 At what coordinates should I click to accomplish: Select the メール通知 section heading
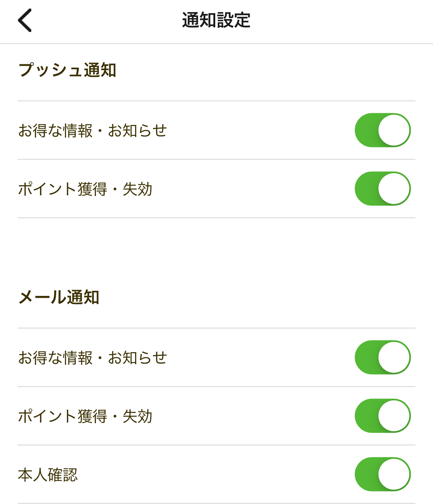(59, 297)
